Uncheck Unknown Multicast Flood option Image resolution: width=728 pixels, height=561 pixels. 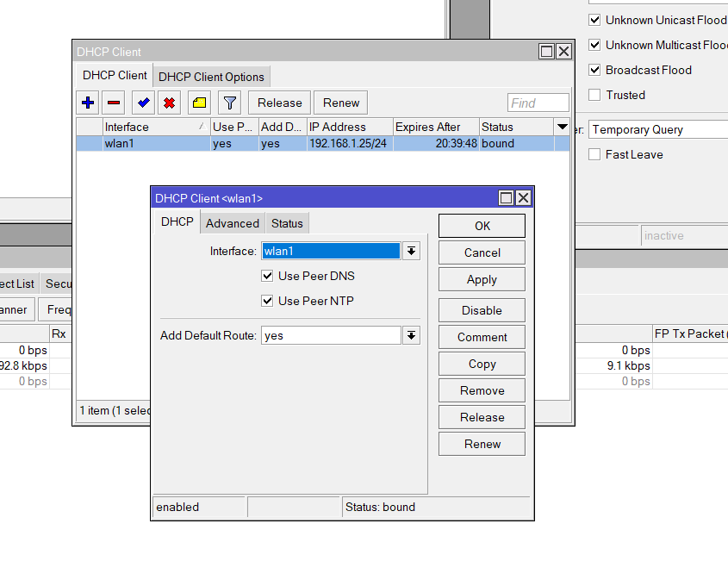[594, 45]
